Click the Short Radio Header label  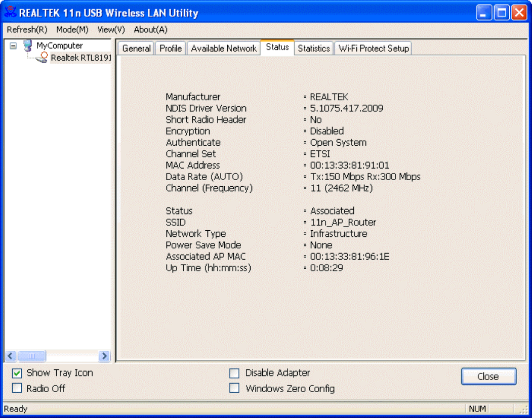(x=206, y=119)
